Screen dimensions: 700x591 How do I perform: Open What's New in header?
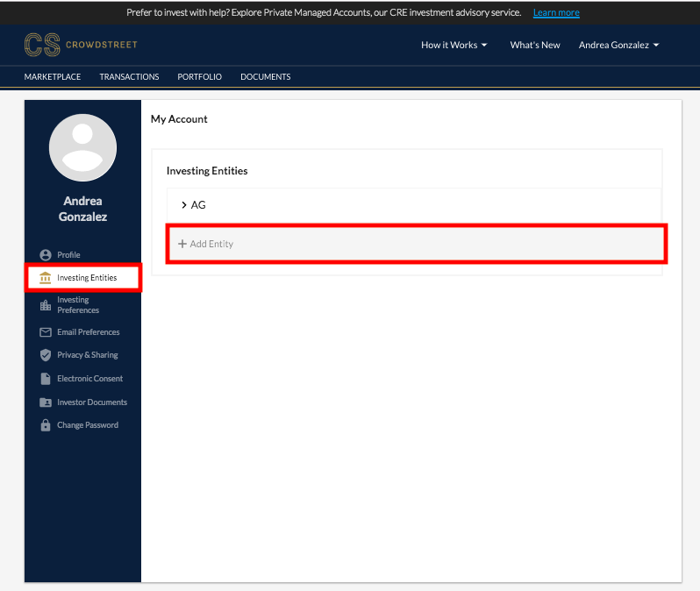click(535, 45)
